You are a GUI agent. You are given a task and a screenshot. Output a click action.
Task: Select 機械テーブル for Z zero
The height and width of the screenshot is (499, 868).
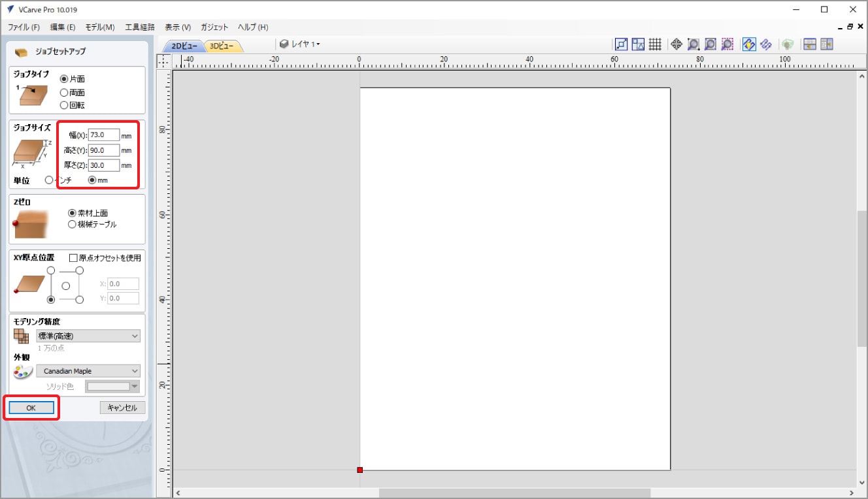click(x=72, y=225)
